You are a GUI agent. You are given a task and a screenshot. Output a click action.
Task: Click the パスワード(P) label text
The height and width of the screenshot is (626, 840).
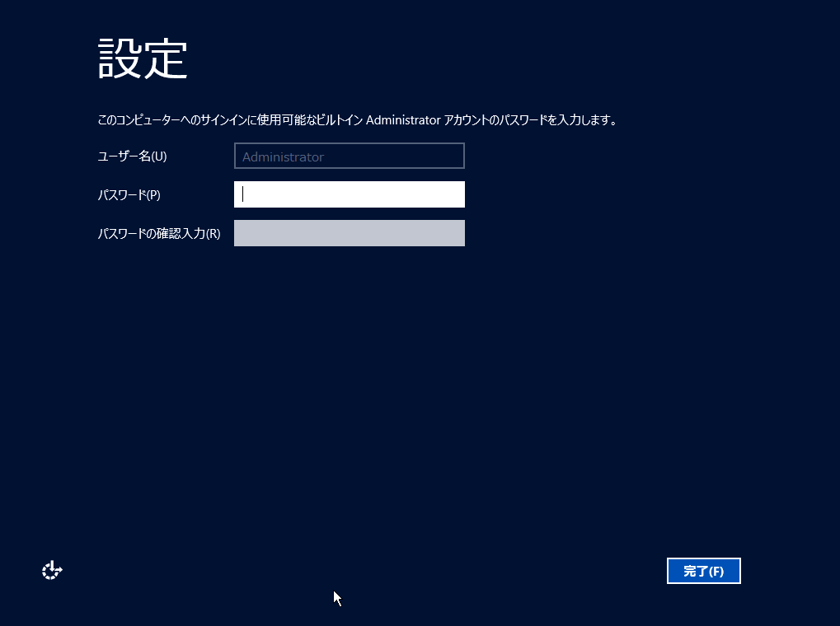coord(129,195)
